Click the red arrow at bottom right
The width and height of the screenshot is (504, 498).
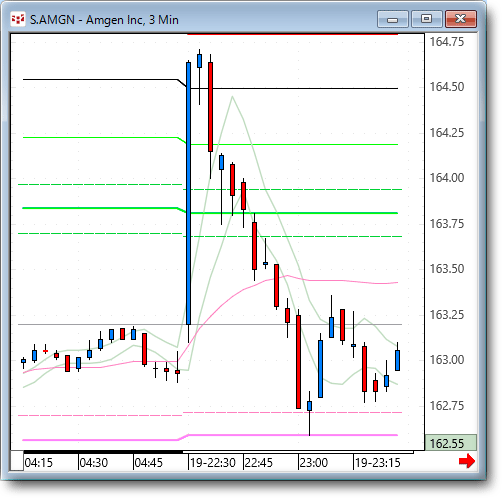pos(467,461)
